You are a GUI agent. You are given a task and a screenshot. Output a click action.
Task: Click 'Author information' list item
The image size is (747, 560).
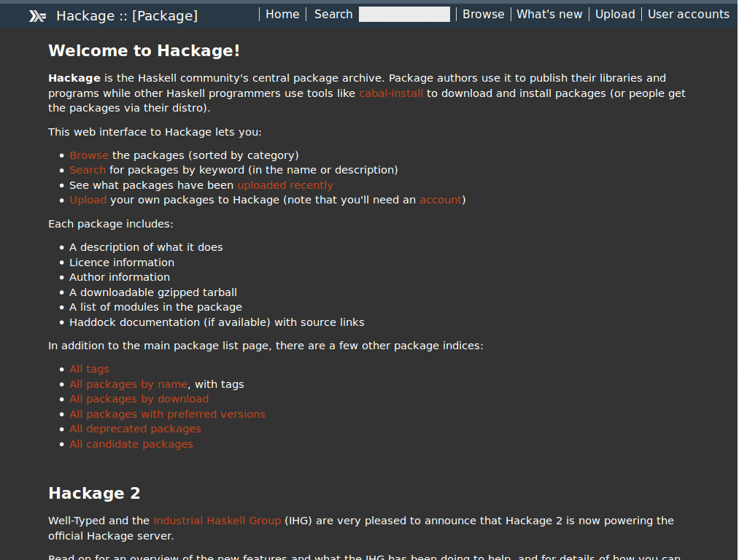[x=120, y=277]
